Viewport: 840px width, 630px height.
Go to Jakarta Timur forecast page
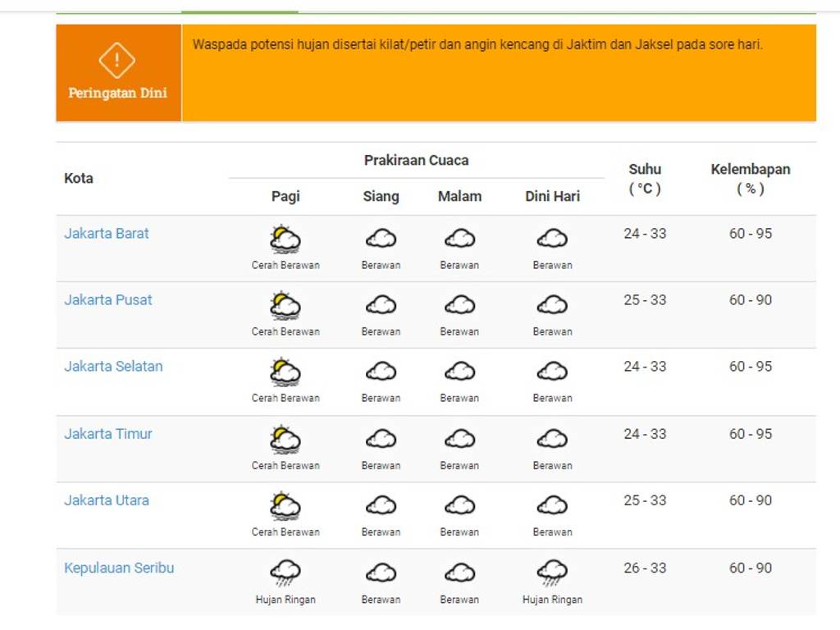108,434
